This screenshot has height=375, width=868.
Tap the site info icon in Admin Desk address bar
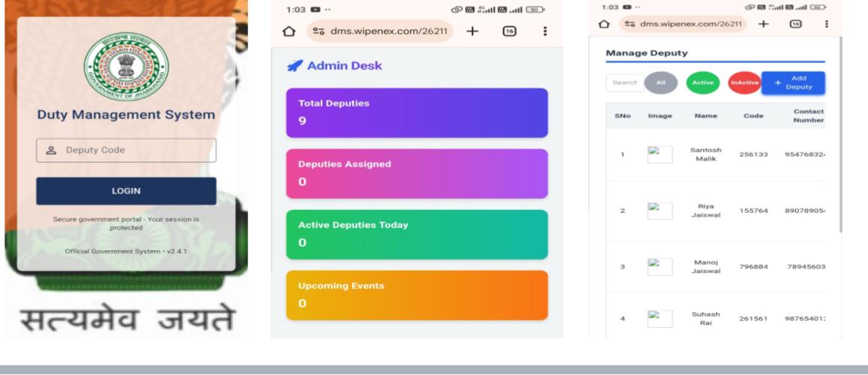319,31
